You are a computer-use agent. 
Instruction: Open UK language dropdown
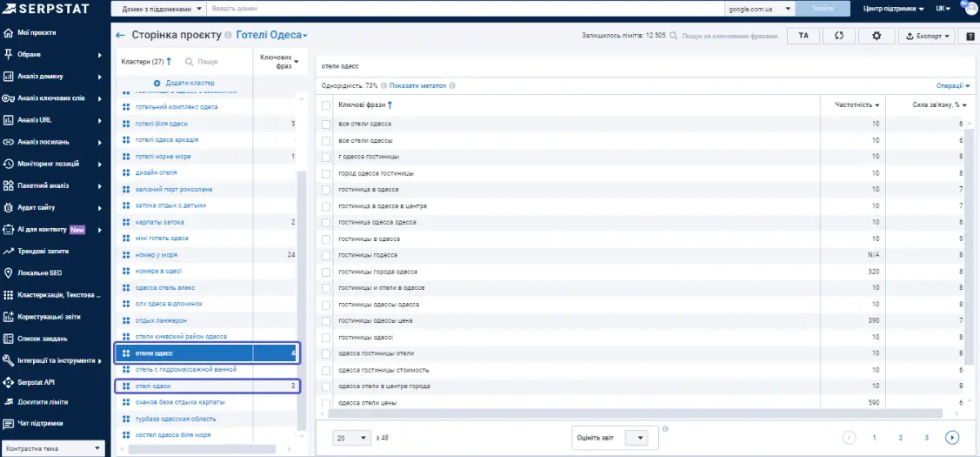[x=943, y=9]
